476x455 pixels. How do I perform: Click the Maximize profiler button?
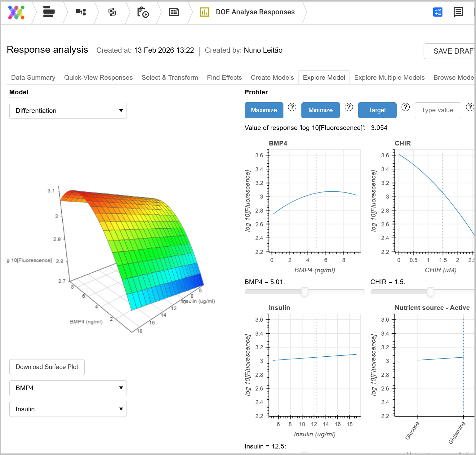[x=264, y=110]
